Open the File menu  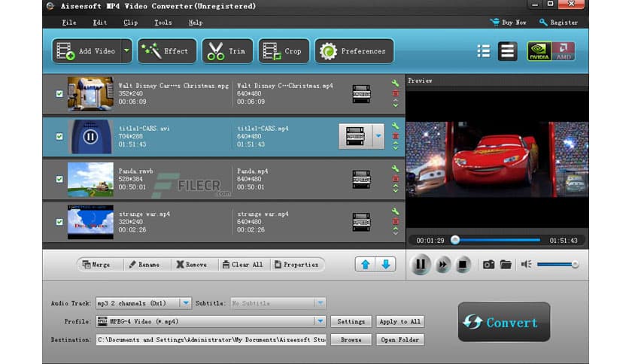point(69,23)
